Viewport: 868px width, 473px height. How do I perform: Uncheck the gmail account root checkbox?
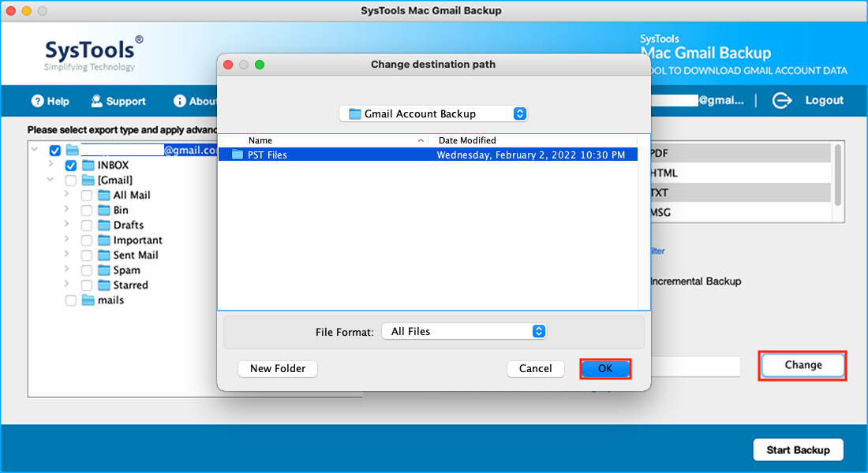pyautogui.click(x=54, y=151)
